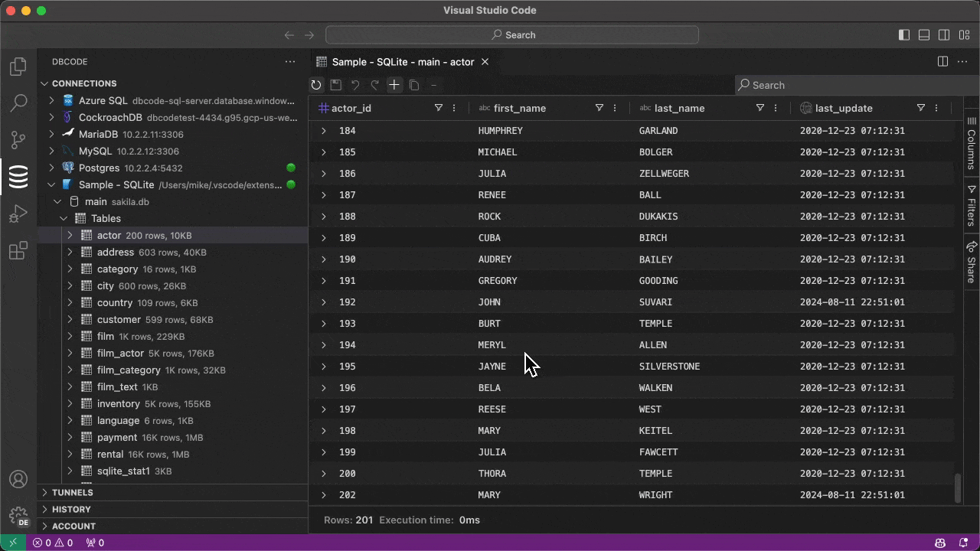Screen dimensions: 980x551
Task: Select the DBCode database icon in activity bar
Action: (18, 177)
